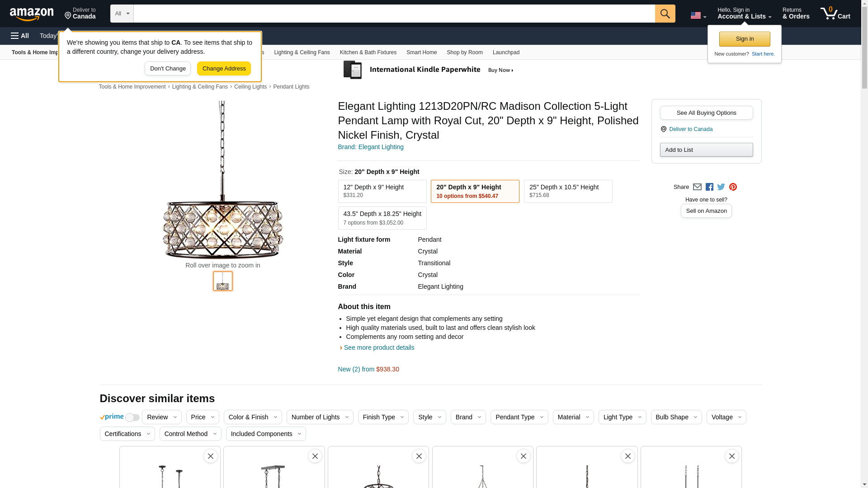Open the Brand filter dropdown
This screenshot has width=868, height=488.
[468, 417]
